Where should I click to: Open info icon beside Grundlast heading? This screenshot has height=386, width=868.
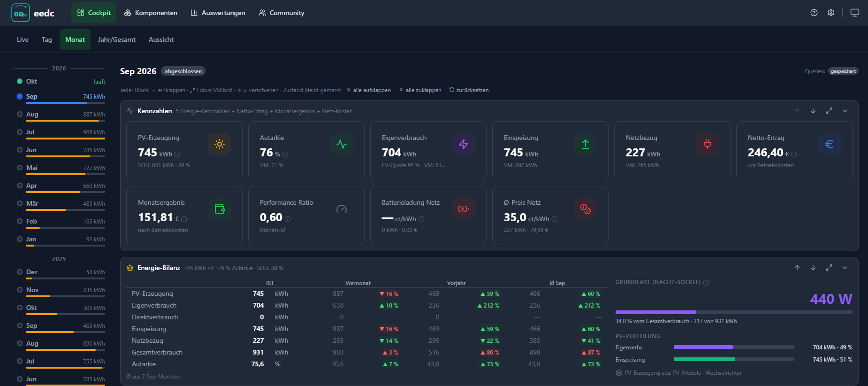706,283
